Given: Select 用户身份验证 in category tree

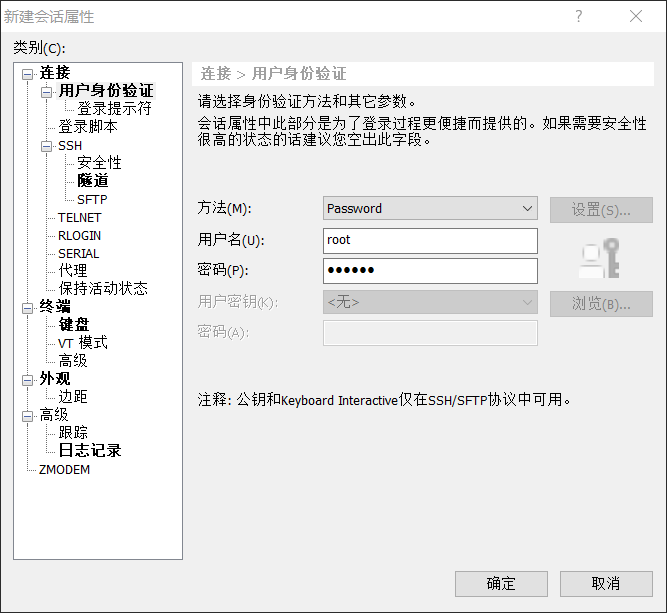Looking at the screenshot, I should [106, 91].
